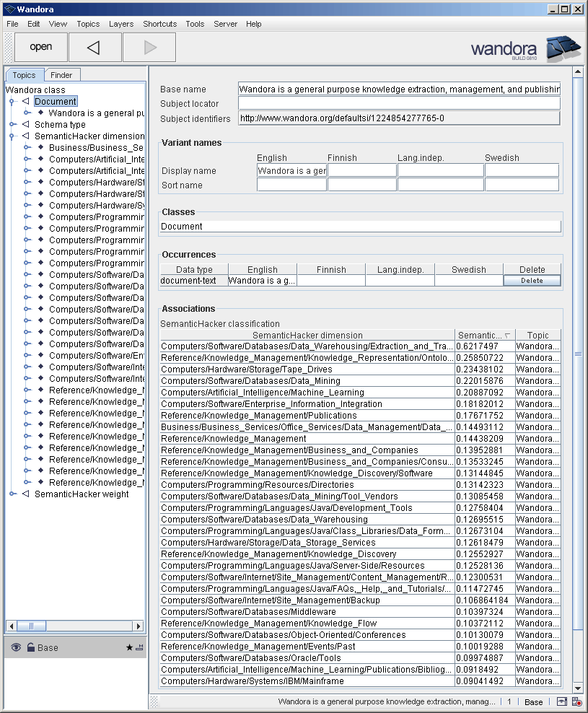588x713 pixels.
Task: Click the forward navigation arrow
Action: point(149,47)
